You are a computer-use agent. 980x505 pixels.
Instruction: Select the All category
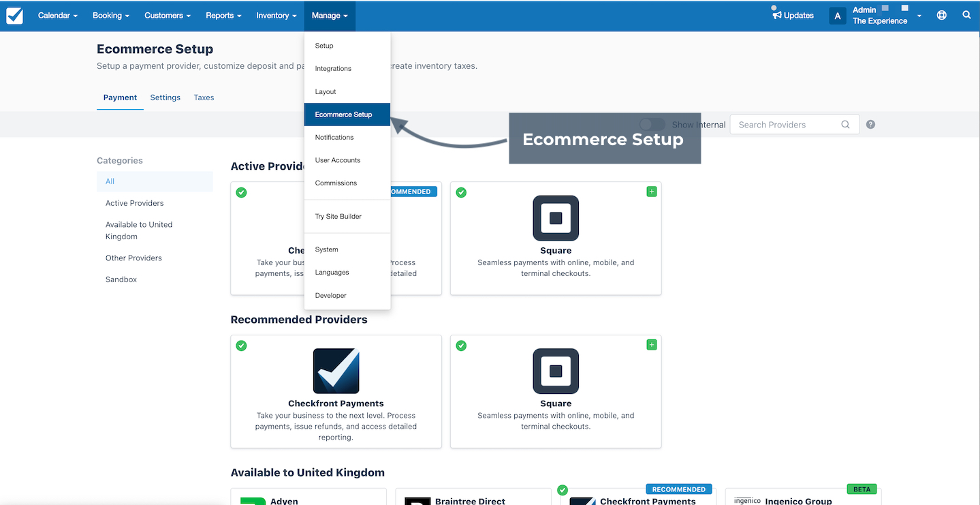pyautogui.click(x=155, y=181)
